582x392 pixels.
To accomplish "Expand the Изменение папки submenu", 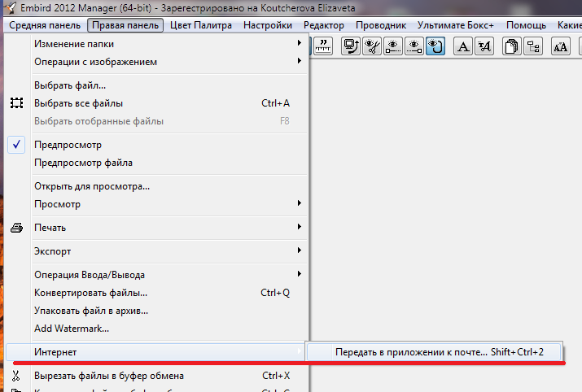I will pos(156,44).
